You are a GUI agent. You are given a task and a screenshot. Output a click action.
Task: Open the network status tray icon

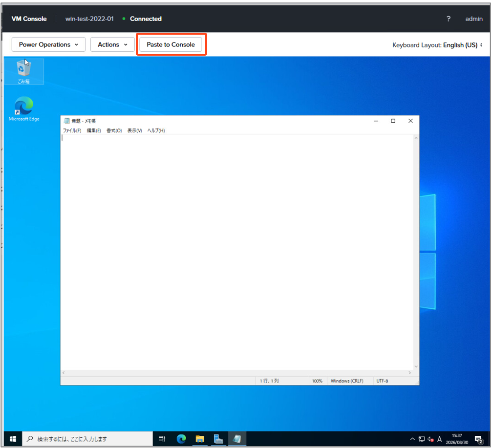422,439
